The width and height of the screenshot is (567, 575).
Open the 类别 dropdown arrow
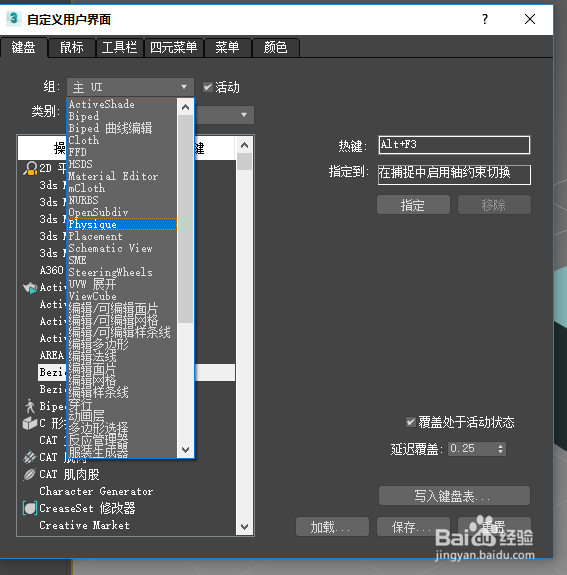[x=244, y=115]
